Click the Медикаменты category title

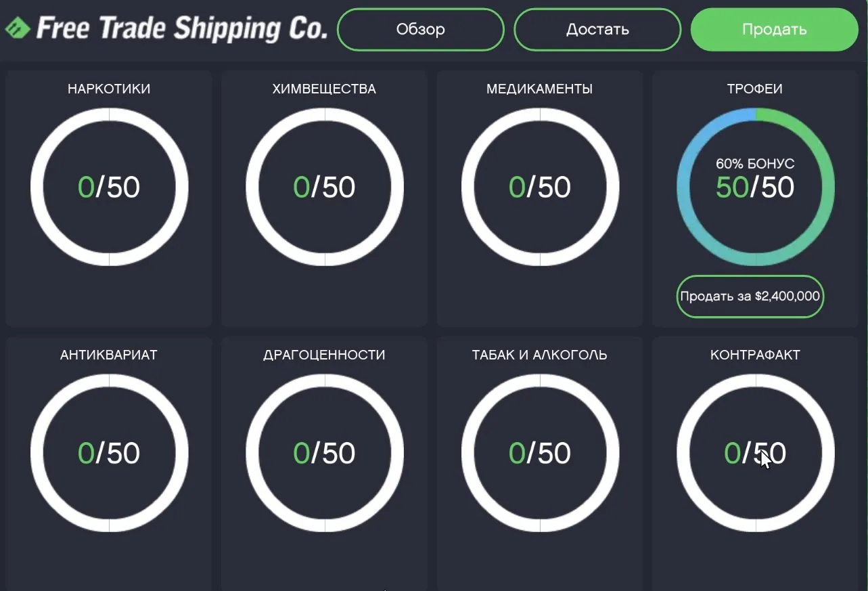click(539, 89)
